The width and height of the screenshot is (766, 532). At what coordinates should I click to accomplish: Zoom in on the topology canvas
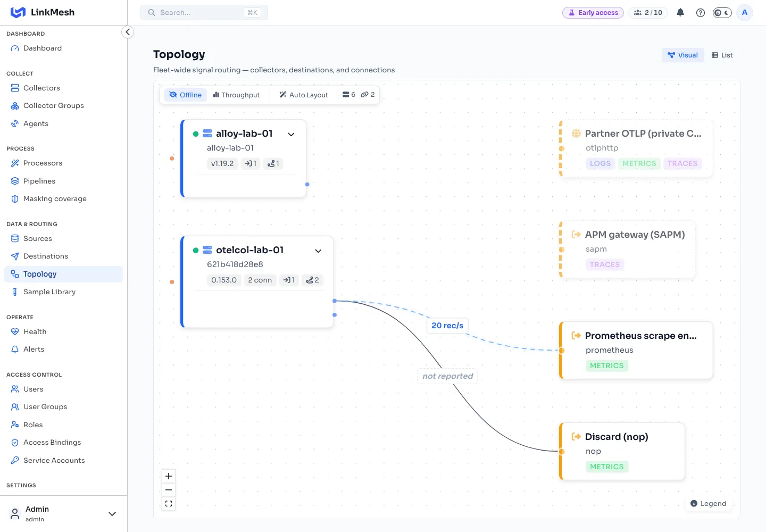coord(169,476)
